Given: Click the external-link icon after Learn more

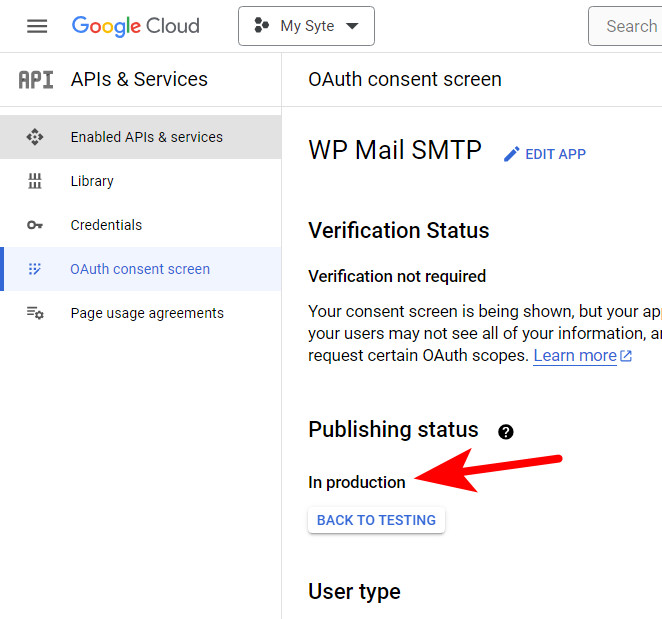Looking at the screenshot, I should click(626, 356).
